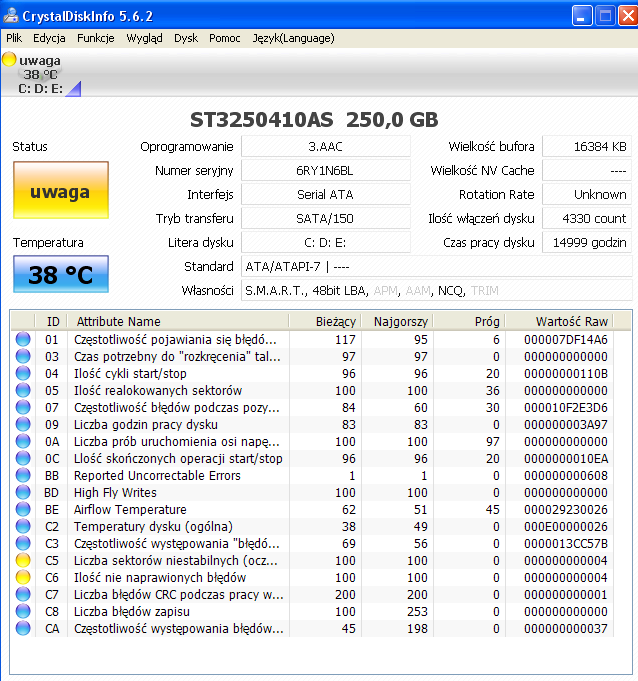Click the status dot for attribute 04
The height and width of the screenshot is (681, 638).
click(x=23, y=373)
